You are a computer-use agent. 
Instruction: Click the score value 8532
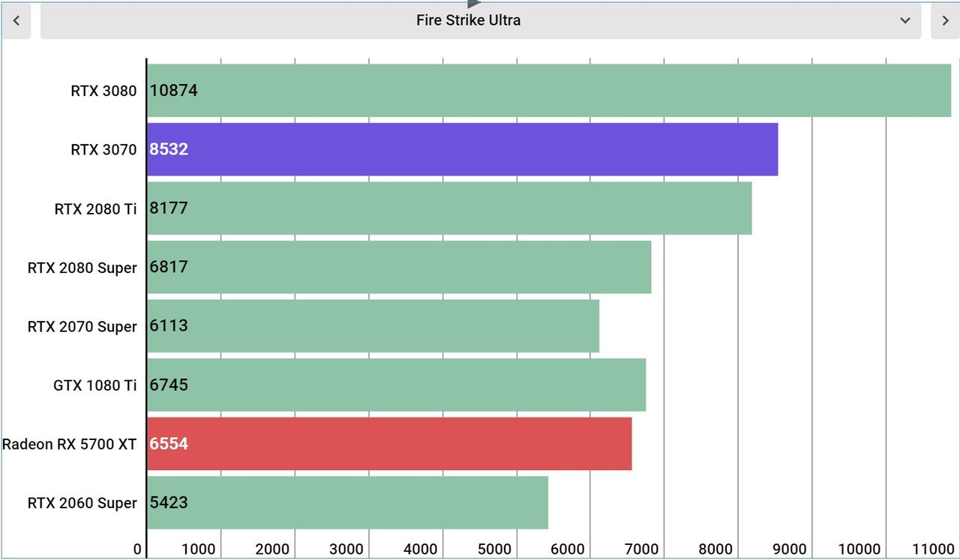pos(169,149)
